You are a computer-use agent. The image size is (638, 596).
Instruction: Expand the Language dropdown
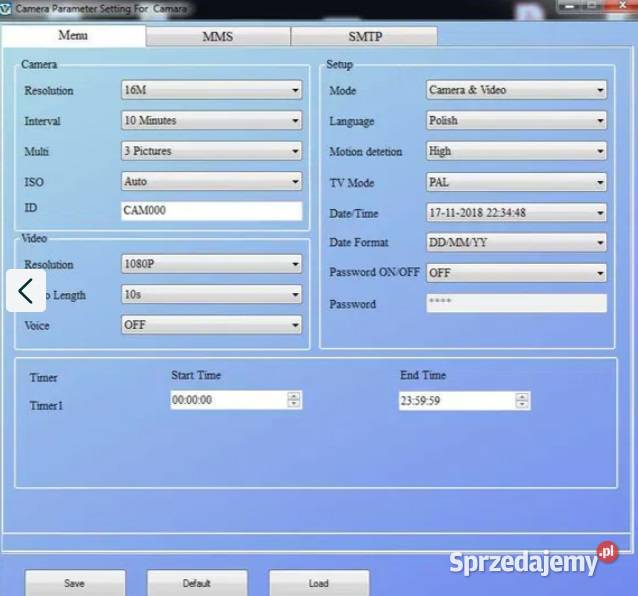(x=516, y=121)
